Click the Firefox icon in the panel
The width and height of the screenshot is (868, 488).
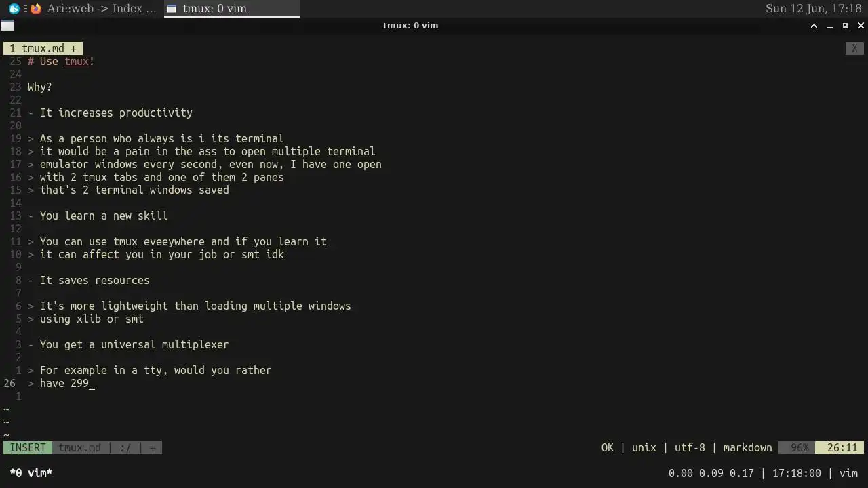[x=36, y=9]
